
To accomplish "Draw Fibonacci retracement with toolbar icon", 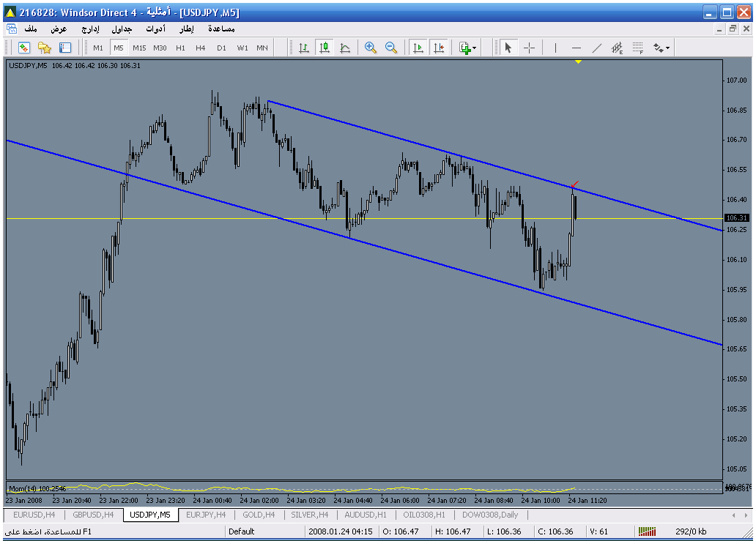I will [x=637, y=48].
